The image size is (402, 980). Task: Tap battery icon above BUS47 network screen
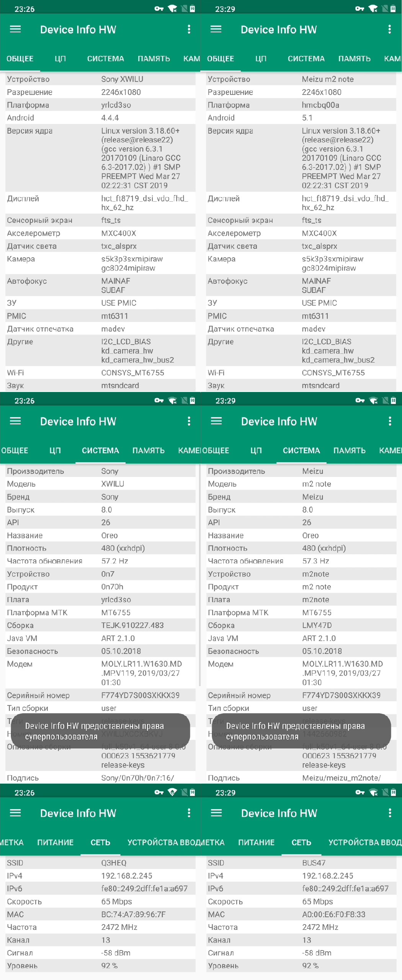tap(393, 792)
